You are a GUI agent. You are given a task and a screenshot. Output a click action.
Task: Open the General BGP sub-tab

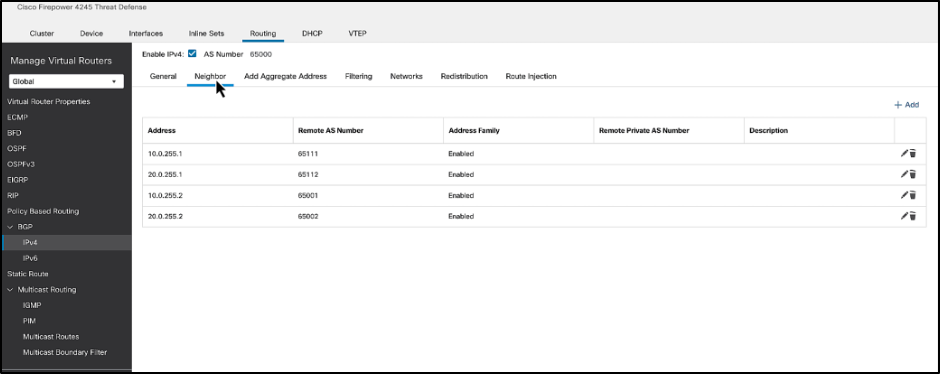(x=163, y=76)
